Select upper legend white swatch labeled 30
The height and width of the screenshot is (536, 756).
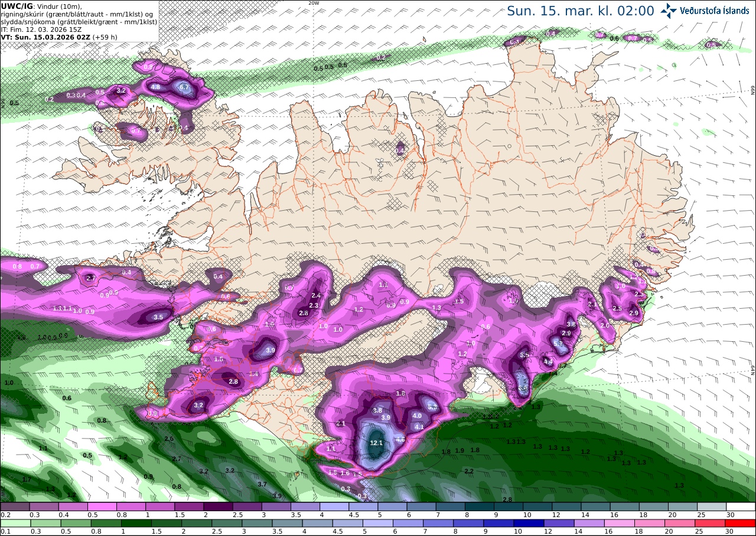tap(741, 506)
